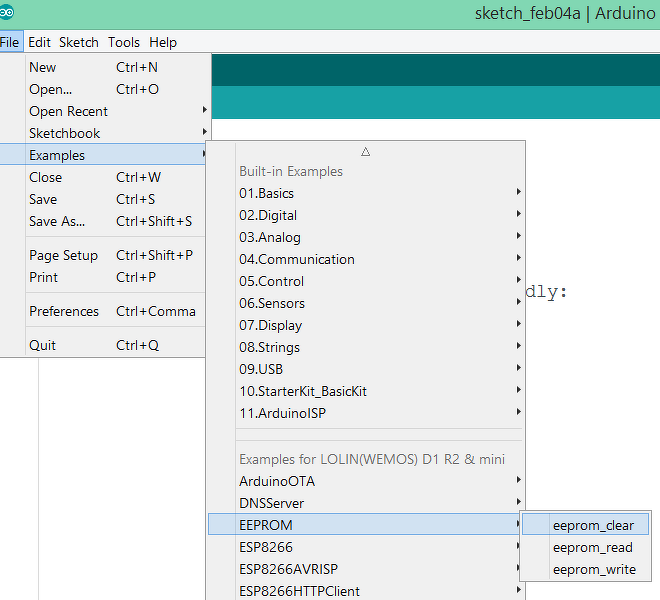Open the 10.StarterKit_BasicKit submenu

pos(366,391)
